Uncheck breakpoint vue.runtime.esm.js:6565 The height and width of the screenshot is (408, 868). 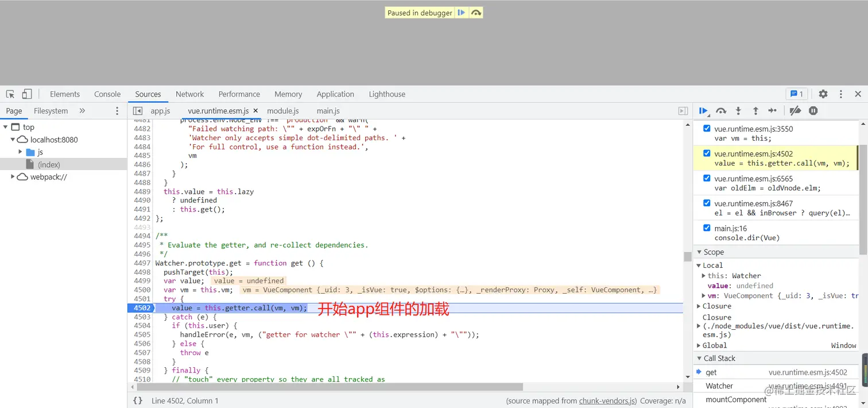(707, 178)
